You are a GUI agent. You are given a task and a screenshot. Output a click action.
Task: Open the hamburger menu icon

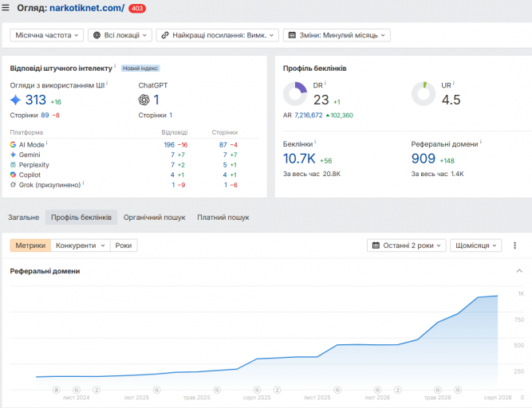[6, 7]
